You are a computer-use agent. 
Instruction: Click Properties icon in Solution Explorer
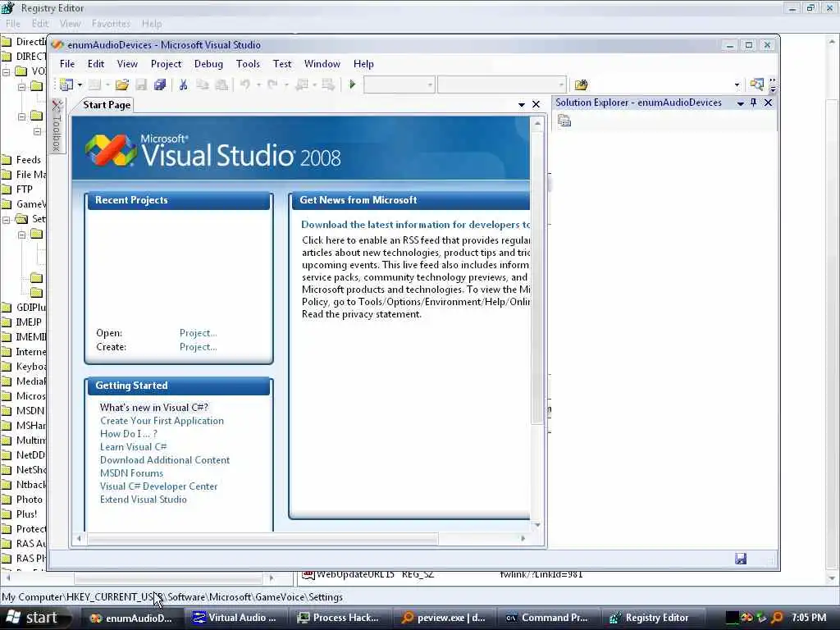click(564, 121)
